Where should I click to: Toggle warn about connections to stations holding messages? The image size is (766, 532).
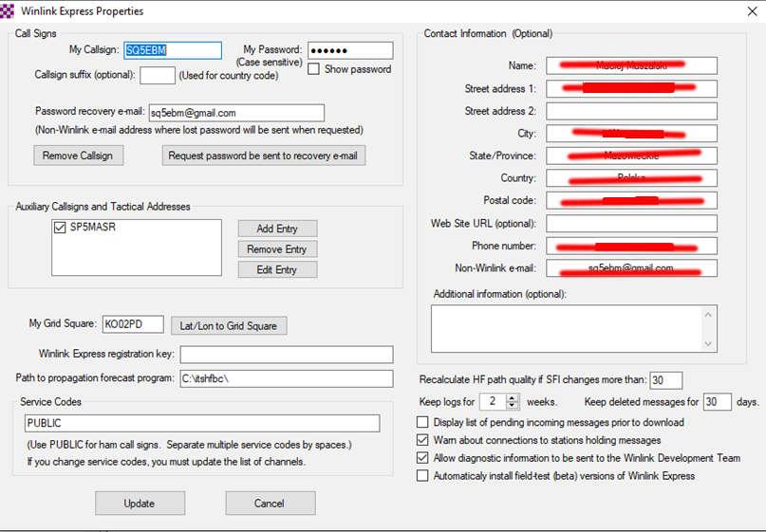tap(422, 440)
